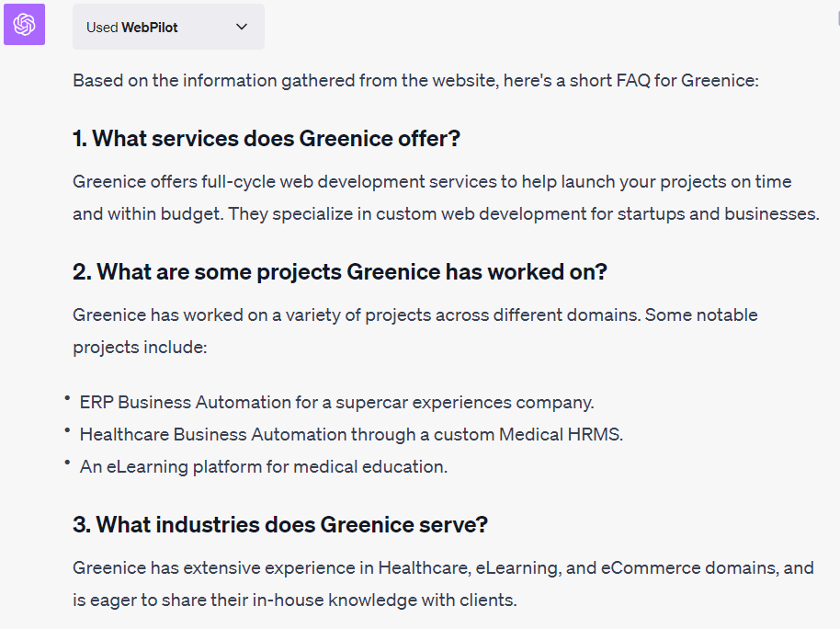
Task: Click the intro sentence 'Based on the information gathered'
Action: (x=415, y=80)
